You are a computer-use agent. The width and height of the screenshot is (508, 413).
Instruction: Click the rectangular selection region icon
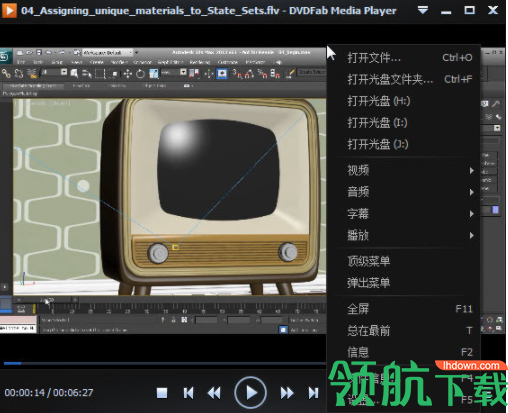click(x=100, y=73)
